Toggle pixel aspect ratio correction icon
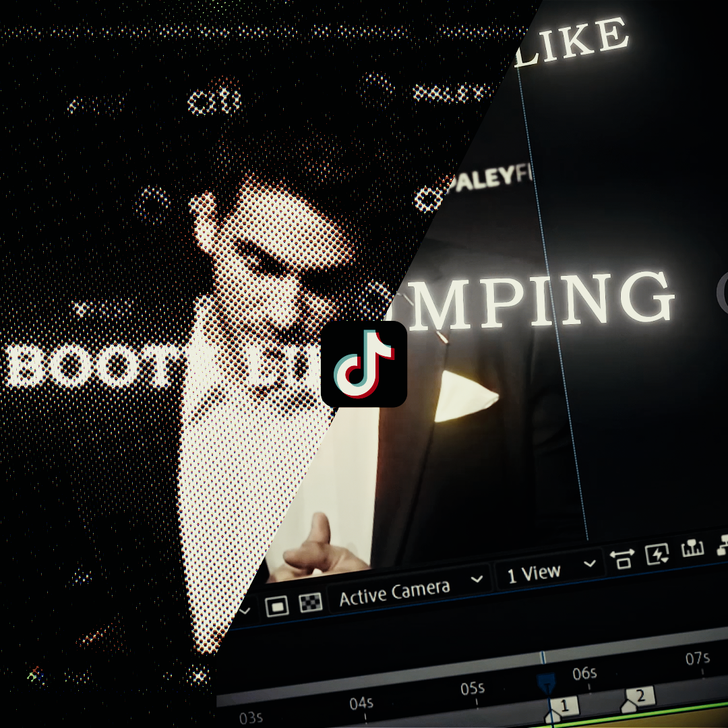728x728 pixels. 622,559
